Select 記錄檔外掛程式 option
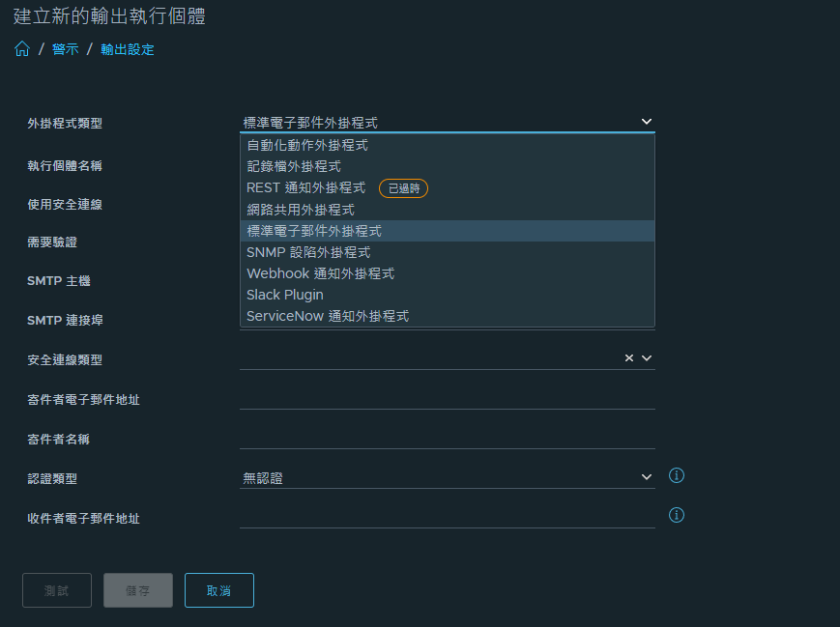 (x=447, y=166)
